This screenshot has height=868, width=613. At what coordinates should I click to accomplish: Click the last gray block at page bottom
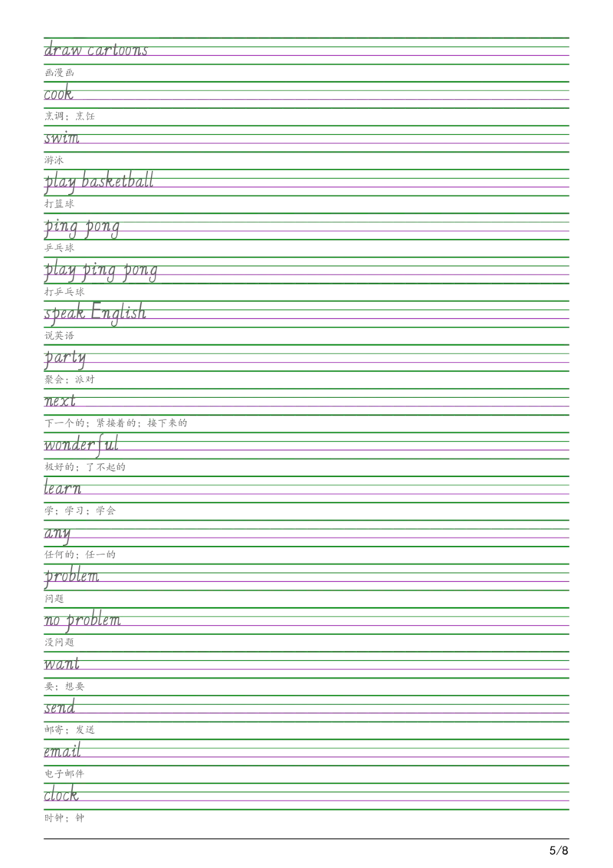click(64, 822)
